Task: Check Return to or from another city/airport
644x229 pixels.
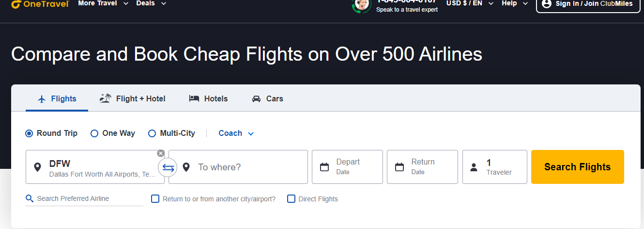Action: pos(155,198)
